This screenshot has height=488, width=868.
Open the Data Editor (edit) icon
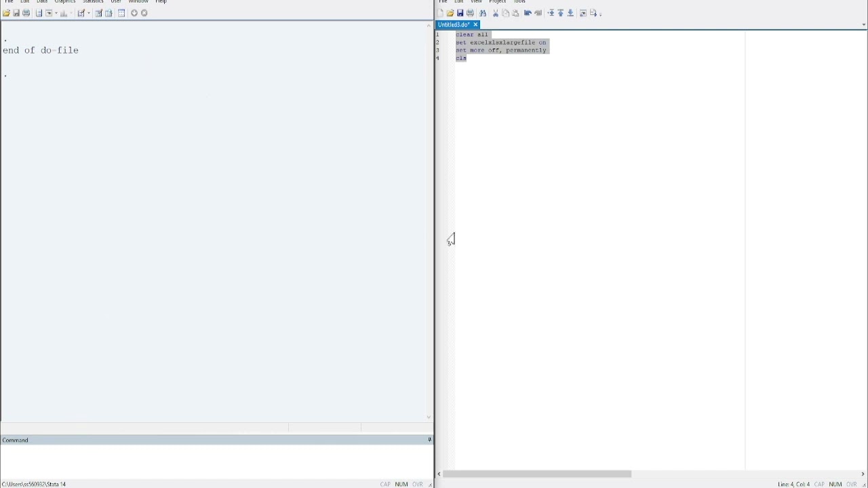click(x=98, y=13)
